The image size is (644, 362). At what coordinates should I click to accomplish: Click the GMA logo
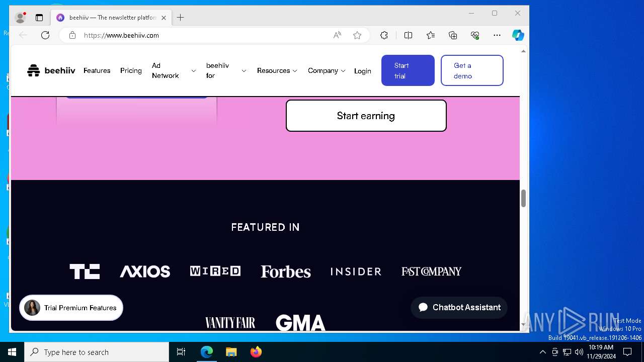(x=300, y=322)
